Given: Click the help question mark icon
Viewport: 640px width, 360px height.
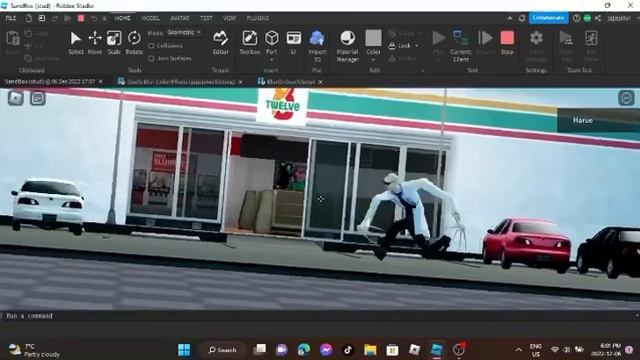Looking at the screenshot, I should (x=576, y=18).
